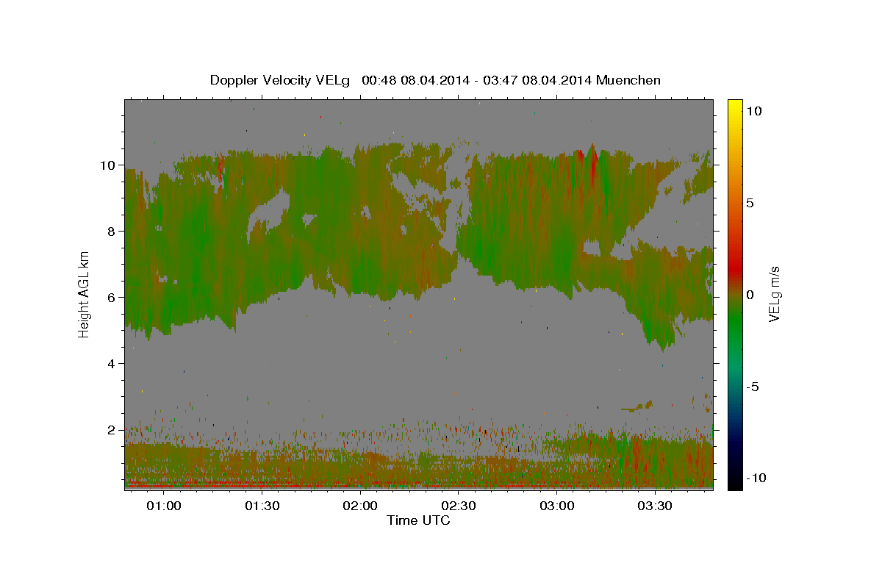Select the end time '03:47 08.04.2014' in title
Image resolution: width=882 pixels, height=588 pixels.
click(537, 80)
